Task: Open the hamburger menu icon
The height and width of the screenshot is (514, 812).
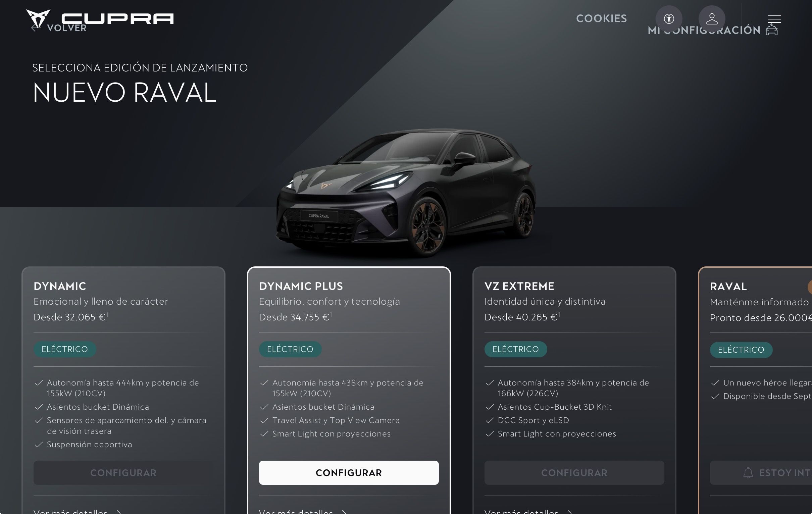Action: [774, 19]
